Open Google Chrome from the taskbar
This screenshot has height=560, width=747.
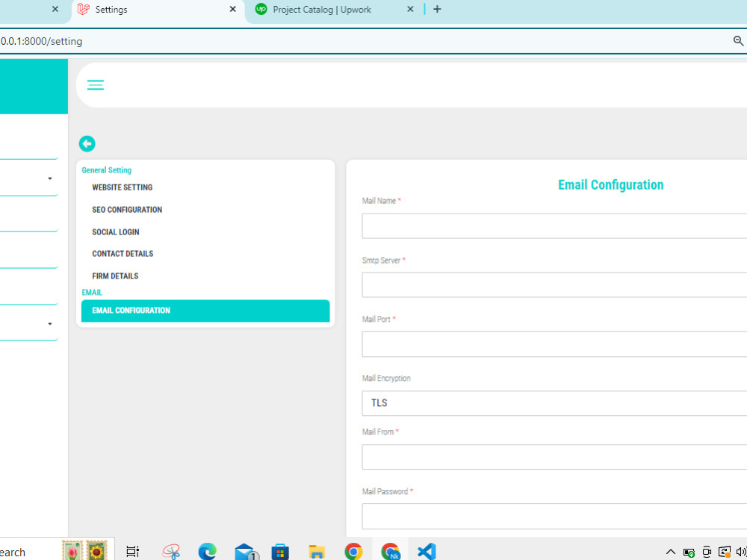353,552
